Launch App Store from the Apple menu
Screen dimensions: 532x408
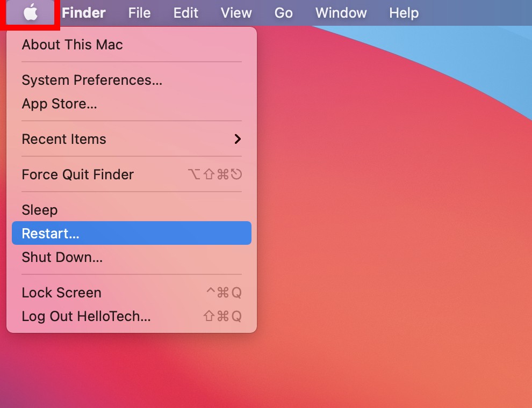(x=59, y=104)
